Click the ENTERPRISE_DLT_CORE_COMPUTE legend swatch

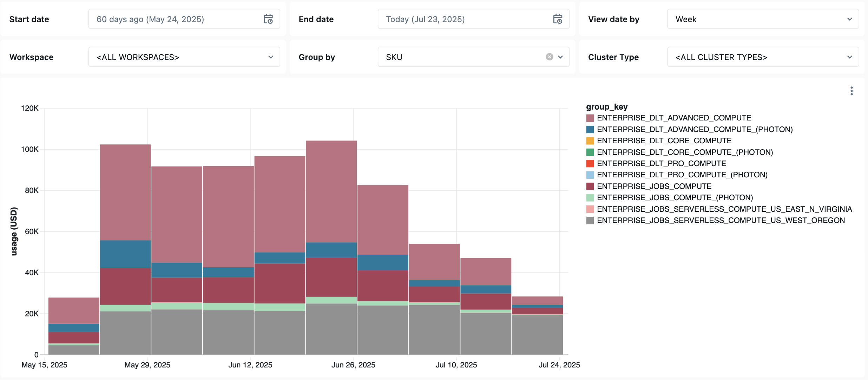coord(590,140)
